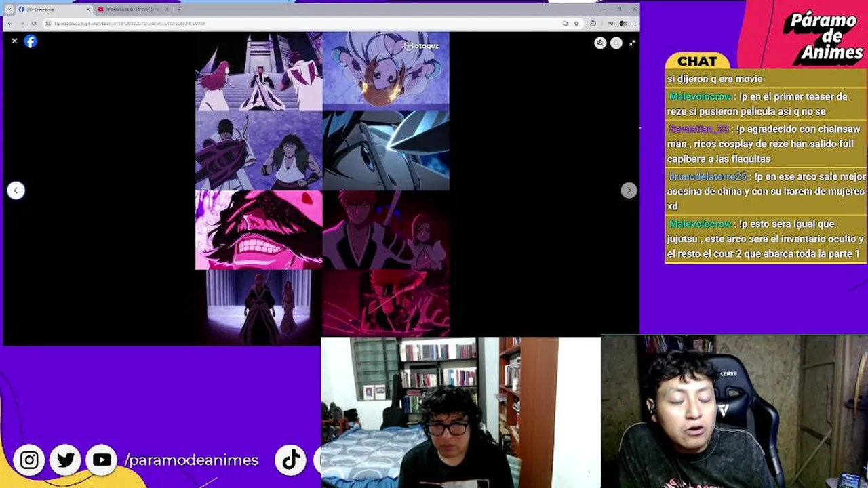Go to the previous photo arrow
The image size is (868, 488).
(x=16, y=190)
